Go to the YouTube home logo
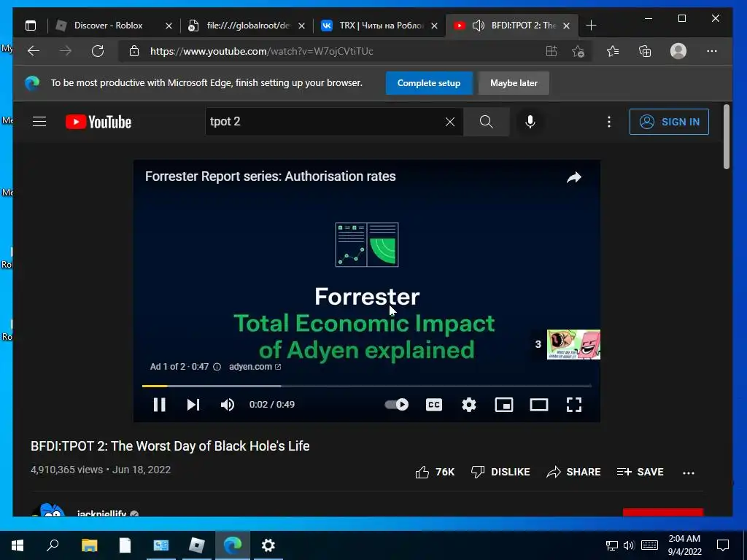The image size is (747, 560). tap(98, 122)
